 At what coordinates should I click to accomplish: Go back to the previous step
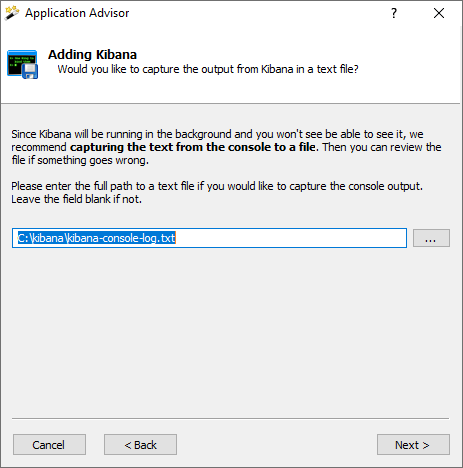click(140, 444)
